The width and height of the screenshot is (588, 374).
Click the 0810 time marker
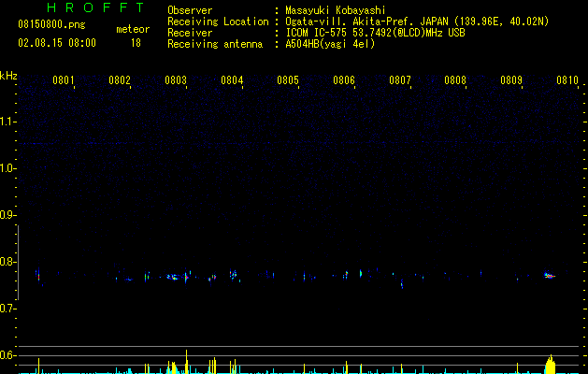point(567,80)
